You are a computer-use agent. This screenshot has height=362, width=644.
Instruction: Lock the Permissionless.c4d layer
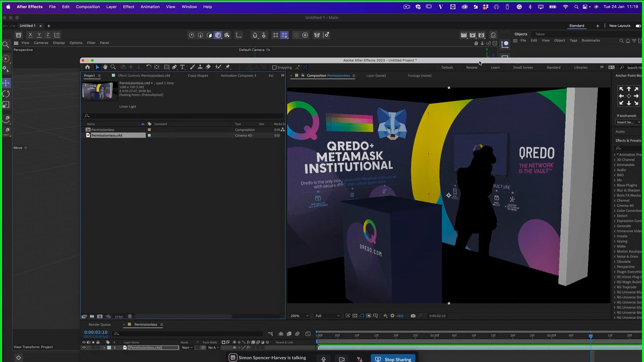point(98,348)
